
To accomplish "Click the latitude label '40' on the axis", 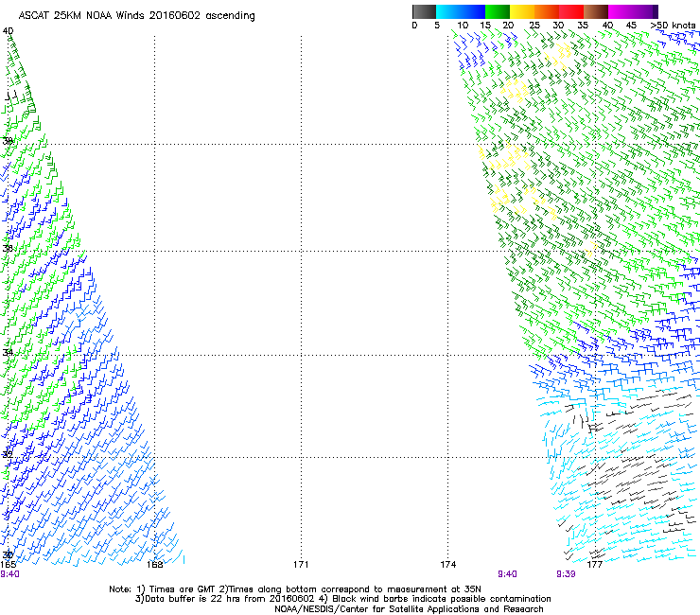I will 8,31.
